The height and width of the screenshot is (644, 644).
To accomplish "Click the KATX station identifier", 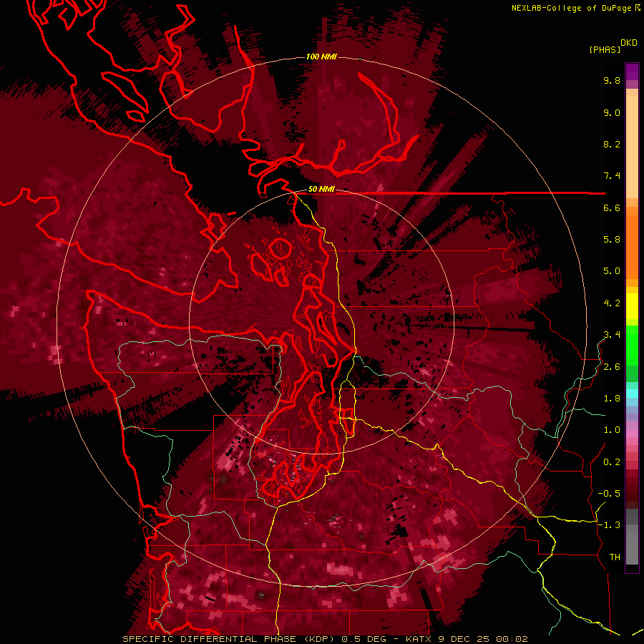I will [x=419, y=639].
